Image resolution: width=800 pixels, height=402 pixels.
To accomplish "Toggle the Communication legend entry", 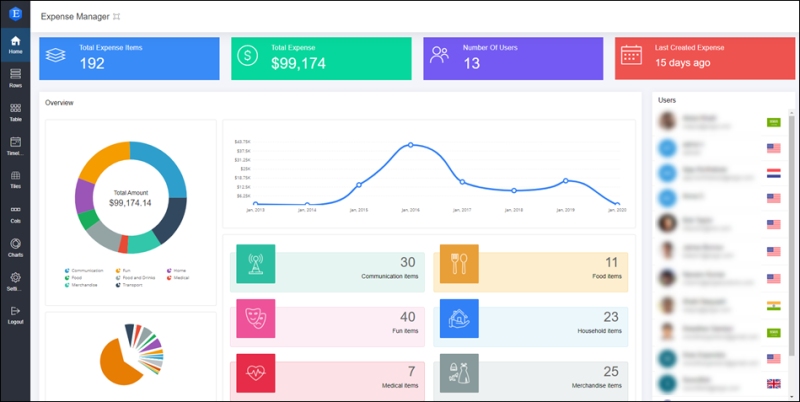I will coord(84,271).
